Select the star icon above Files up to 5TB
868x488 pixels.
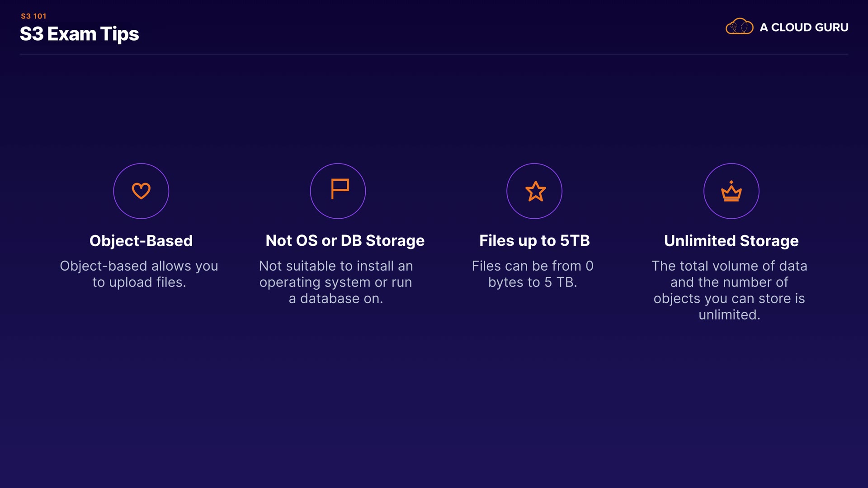point(535,191)
